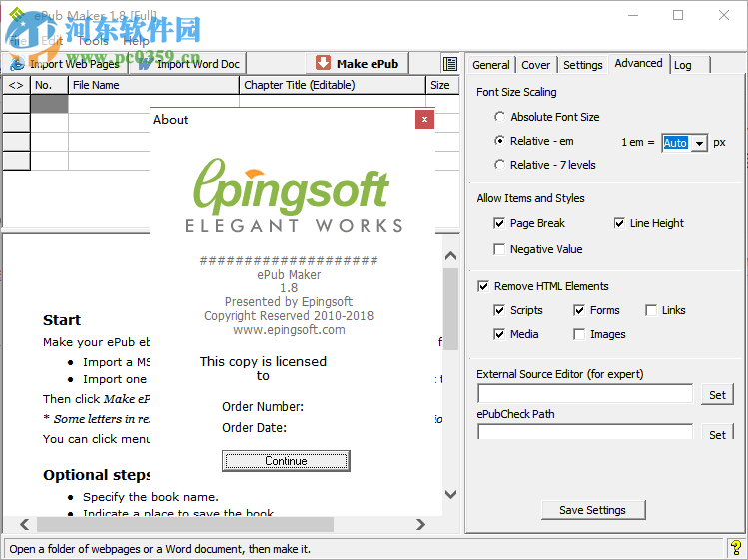Open the Settings tab
Viewport: 748px width, 560px height.
coord(583,65)
